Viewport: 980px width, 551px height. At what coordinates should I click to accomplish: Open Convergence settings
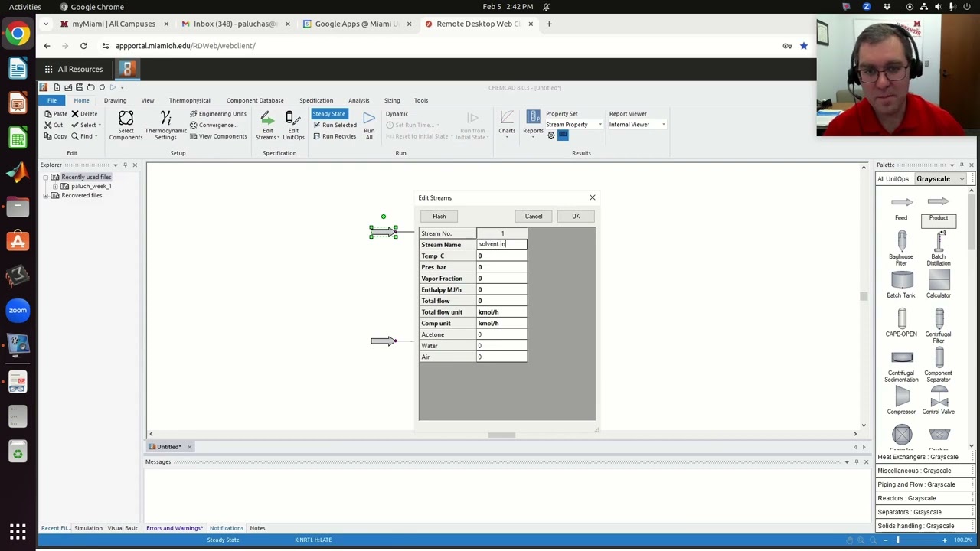214,125
